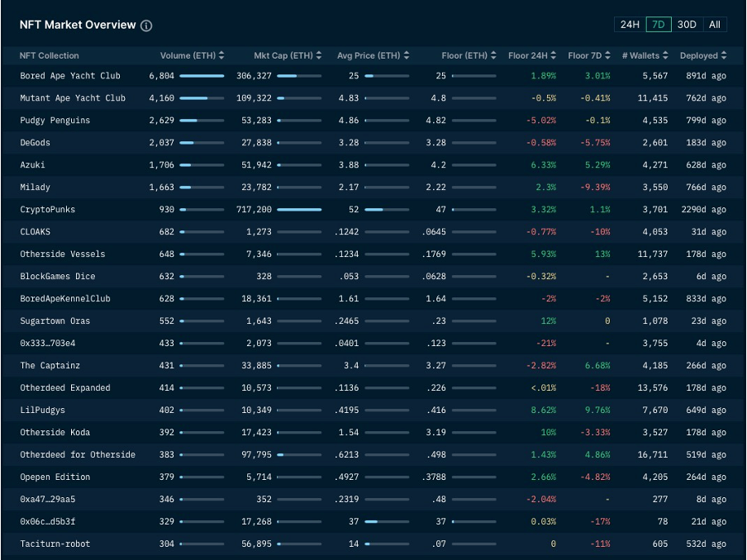
Task: Click the Avg Price (ETH) header label
Action: (x=369, y=55)
